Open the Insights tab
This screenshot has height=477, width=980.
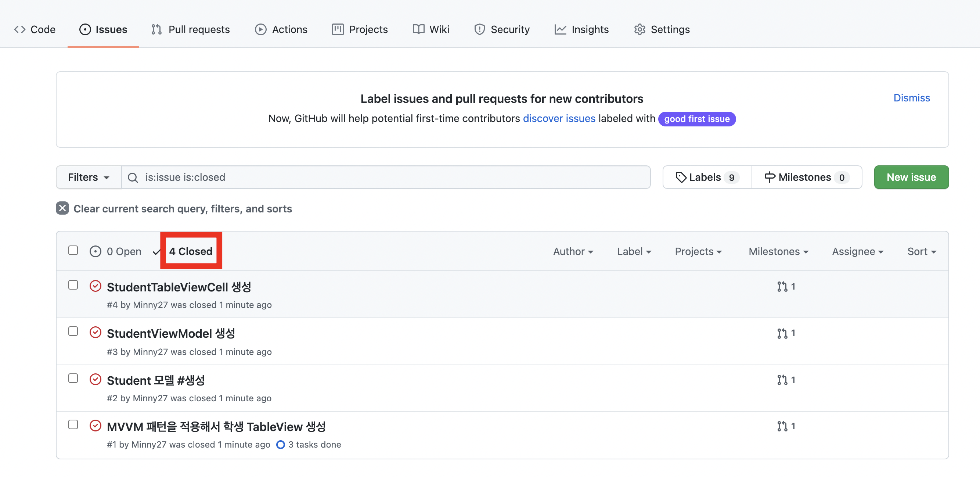tap(581, 29)
